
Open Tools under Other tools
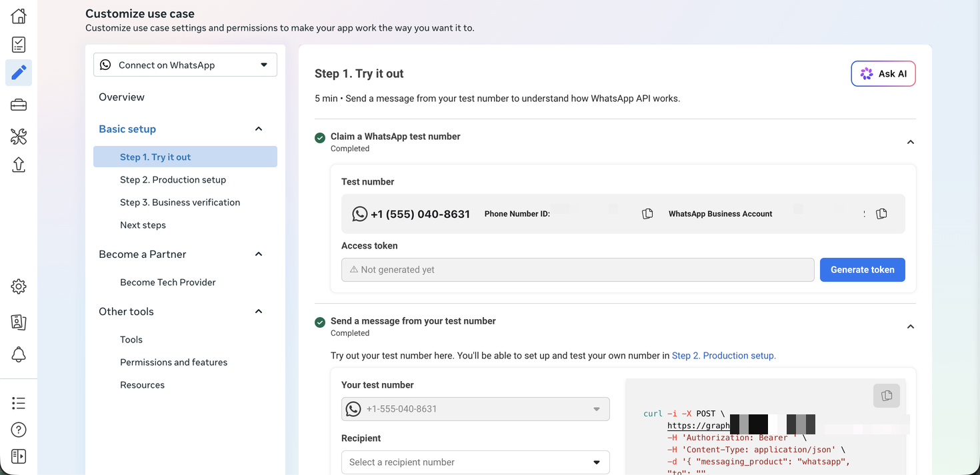pyautogui.click(x=131, y=340)
